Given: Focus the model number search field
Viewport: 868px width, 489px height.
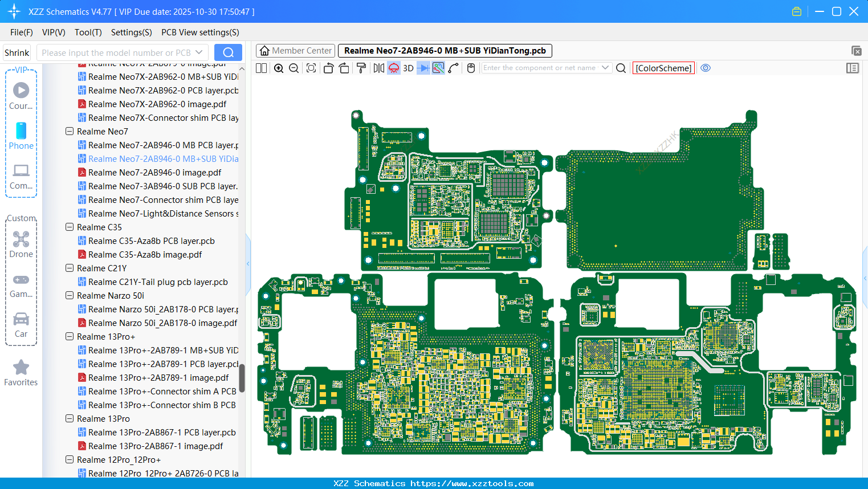Looking at the screenshot, I should pyautogui.click(x=116, y=52).
